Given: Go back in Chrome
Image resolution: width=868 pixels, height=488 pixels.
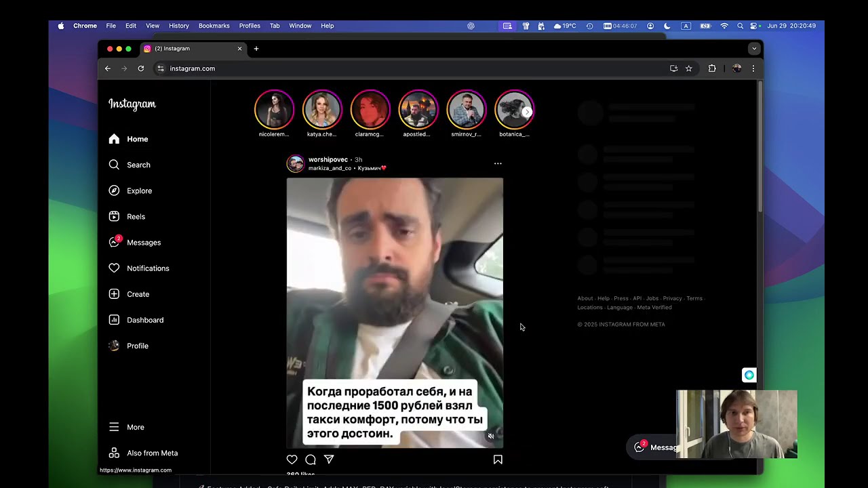Looking at the screenshot, I should pos(108,68).
